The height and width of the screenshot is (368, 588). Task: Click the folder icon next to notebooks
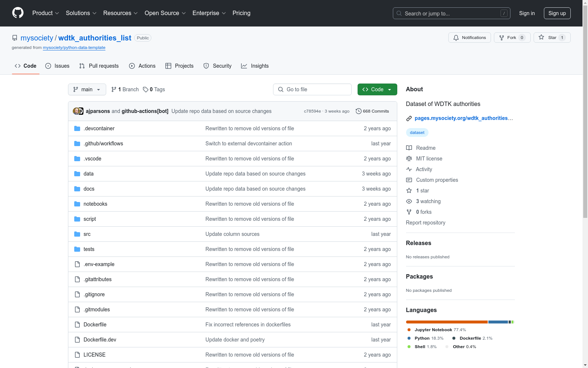(x=77, y=204)
